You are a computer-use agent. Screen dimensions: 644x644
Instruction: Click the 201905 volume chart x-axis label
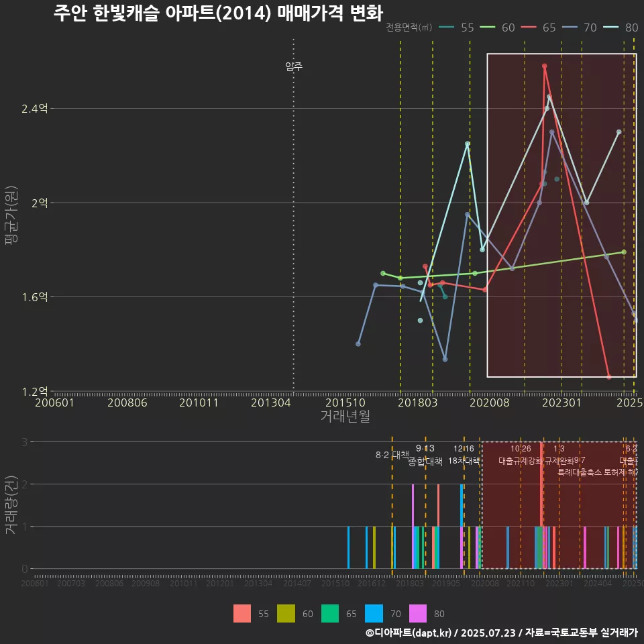coord(445,583)
